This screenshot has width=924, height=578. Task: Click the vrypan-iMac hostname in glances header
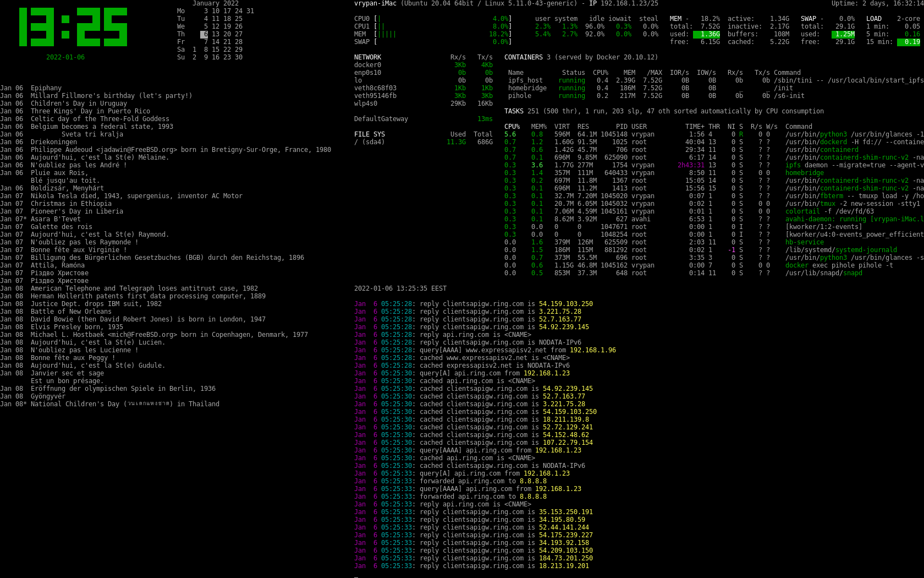pos(375,3)
